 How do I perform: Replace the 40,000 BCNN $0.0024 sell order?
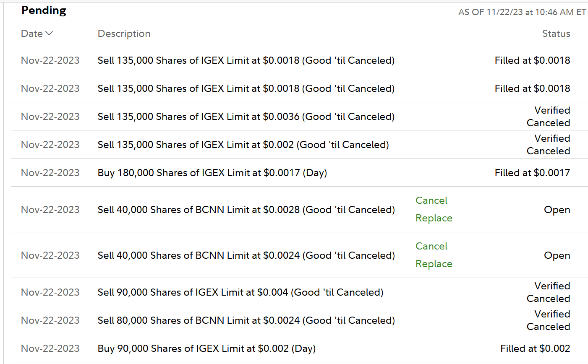click(x=434, y=264)
